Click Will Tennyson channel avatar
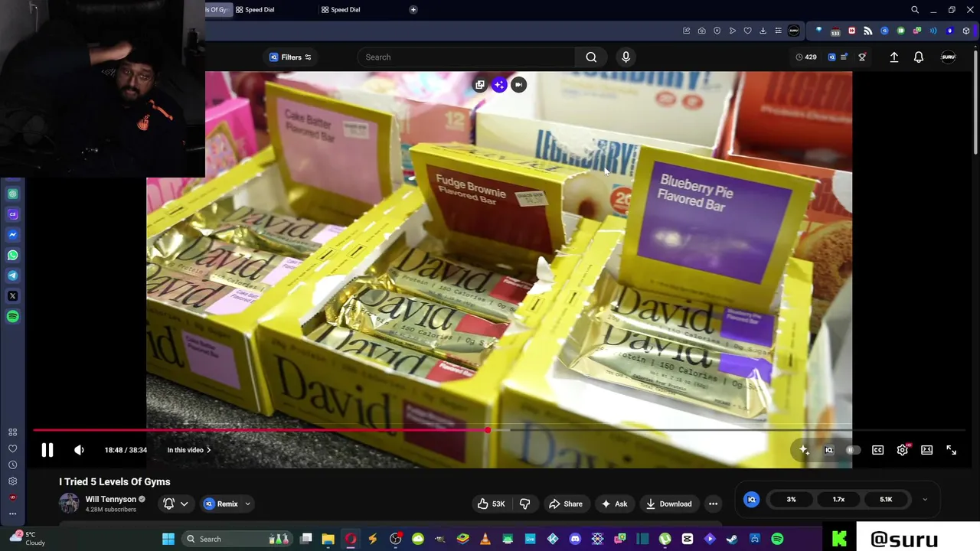Screen dimensions: 980x551 [x=69, y=504]
